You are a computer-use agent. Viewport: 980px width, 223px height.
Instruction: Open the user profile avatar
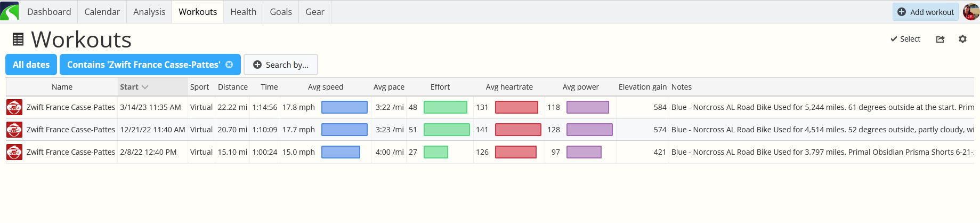tap(970, 12)
